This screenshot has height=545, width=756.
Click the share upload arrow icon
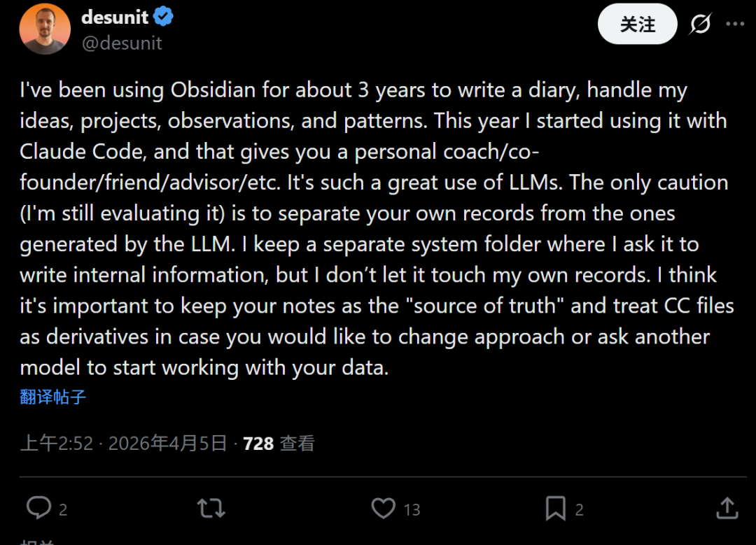click(727, 509)
